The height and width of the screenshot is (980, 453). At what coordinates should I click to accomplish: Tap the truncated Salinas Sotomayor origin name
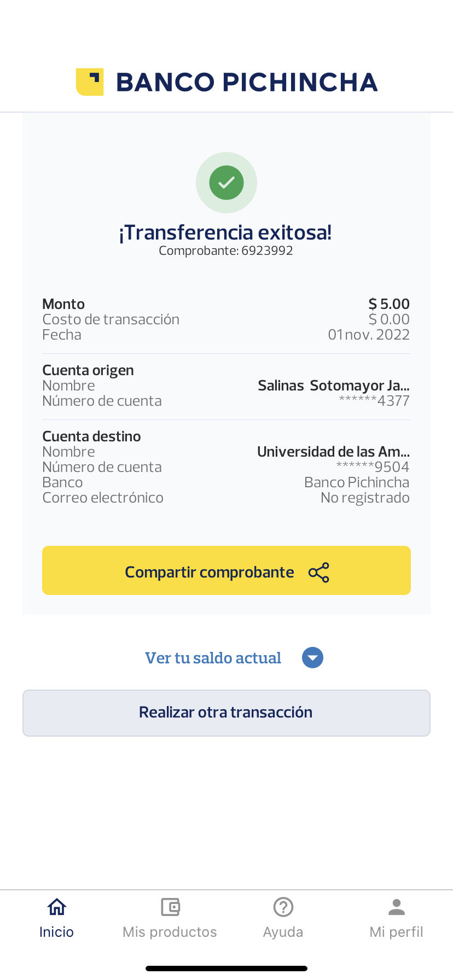coord(333,386)
